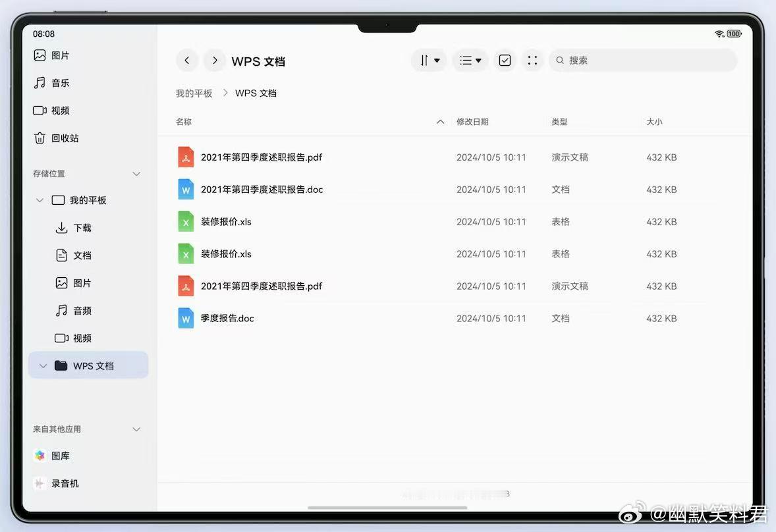Image resolution: width=776 pixels, height=532 pixels.
Task: Open the 录音机 recorder app entry
Action: (56, 483)
